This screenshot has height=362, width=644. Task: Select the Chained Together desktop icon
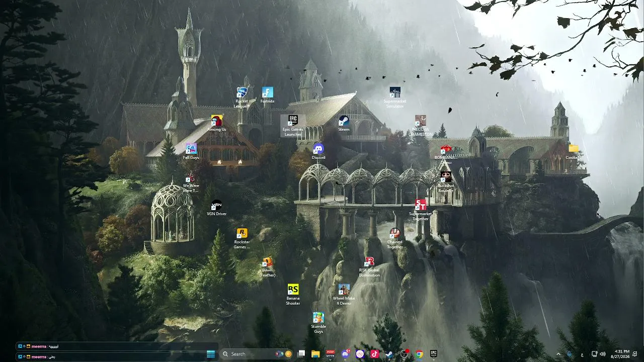[395, 238]
